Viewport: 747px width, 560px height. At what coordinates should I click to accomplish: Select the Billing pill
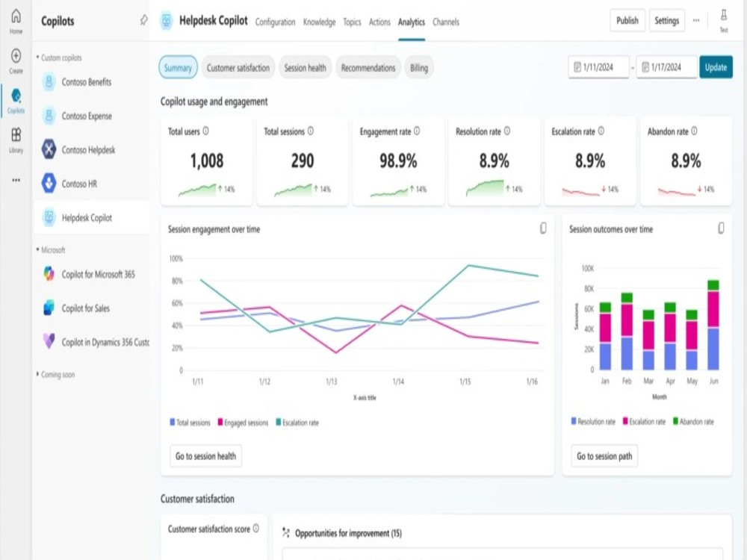click(419, 68)
